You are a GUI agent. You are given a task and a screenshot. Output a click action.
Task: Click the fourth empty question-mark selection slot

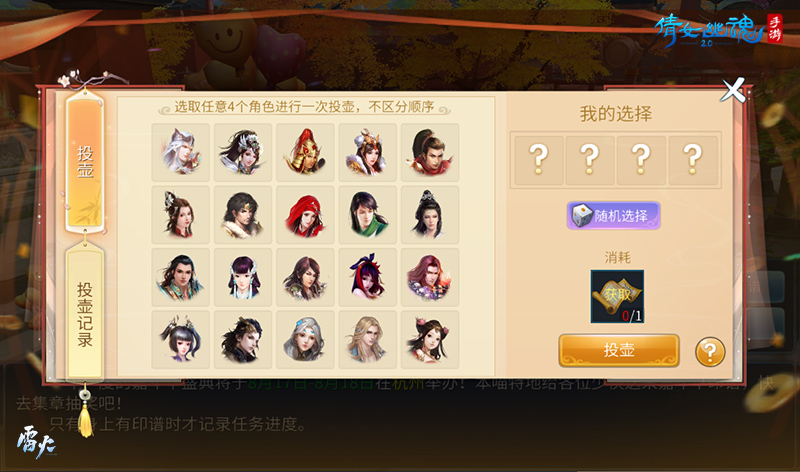[693, 160]
